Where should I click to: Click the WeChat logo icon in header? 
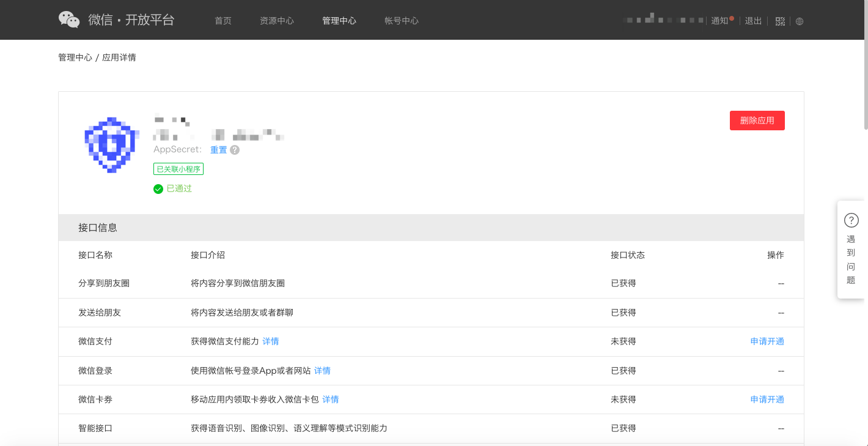click(69, 20)
